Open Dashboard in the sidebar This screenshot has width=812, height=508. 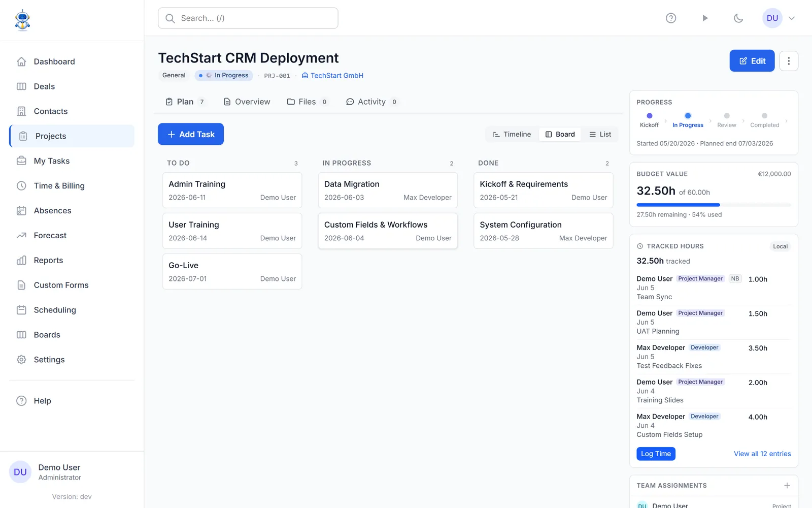point(72,61)
